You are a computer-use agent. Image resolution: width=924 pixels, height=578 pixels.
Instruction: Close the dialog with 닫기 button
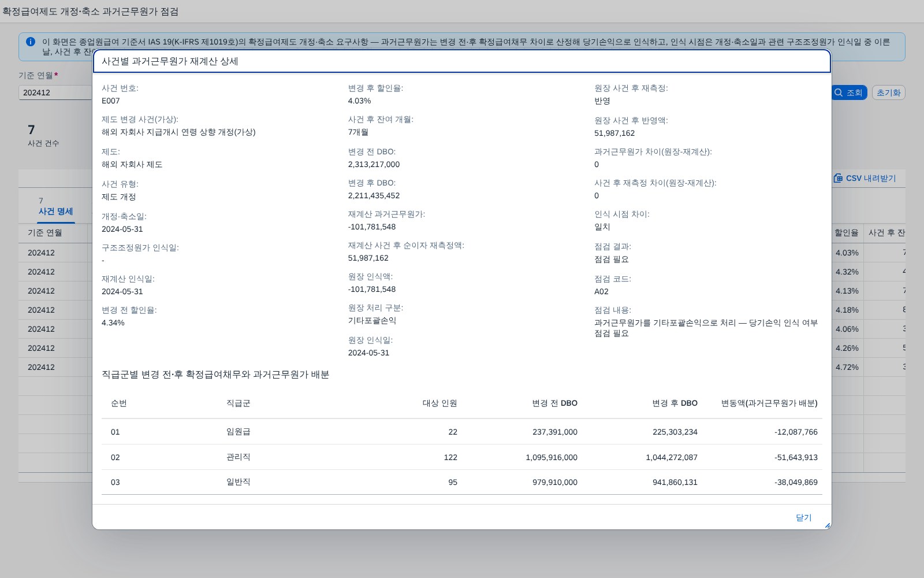pos(803,517)
